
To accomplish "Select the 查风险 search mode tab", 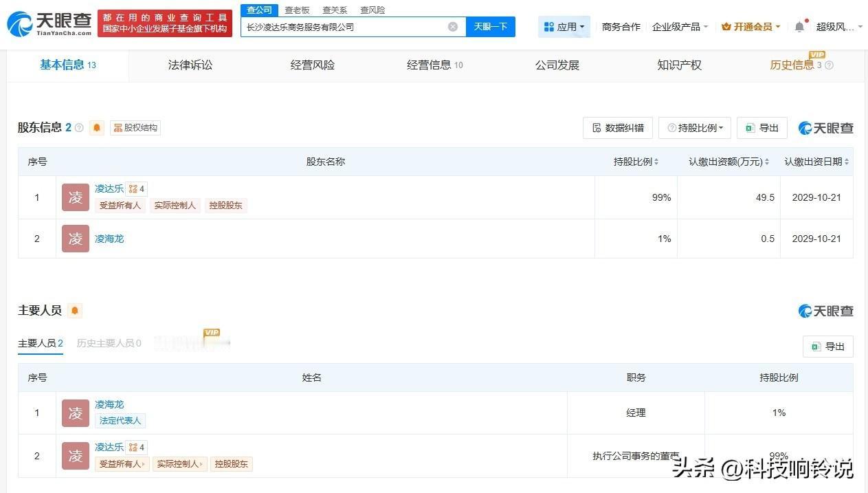I will pos(372,10).
